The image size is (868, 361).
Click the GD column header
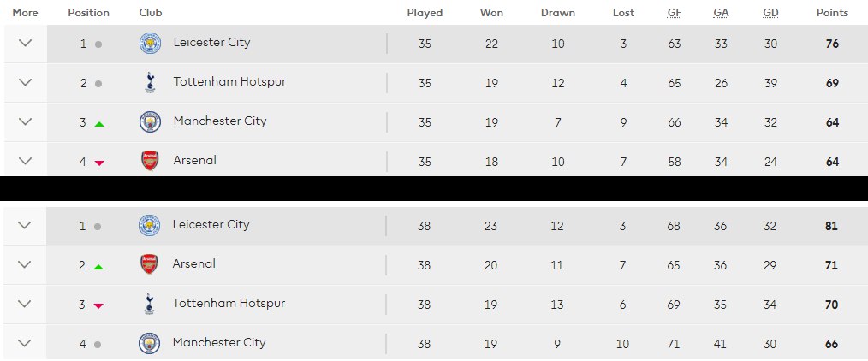770,13
